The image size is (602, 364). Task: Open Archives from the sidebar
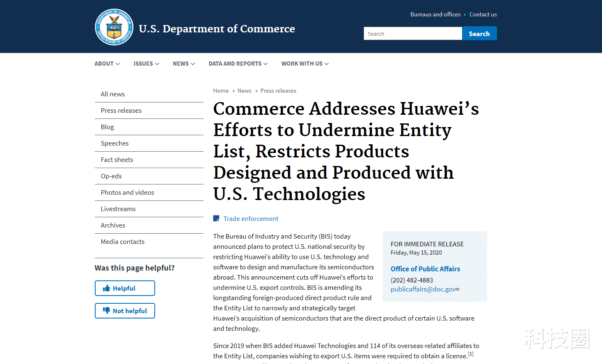[149, 225]
